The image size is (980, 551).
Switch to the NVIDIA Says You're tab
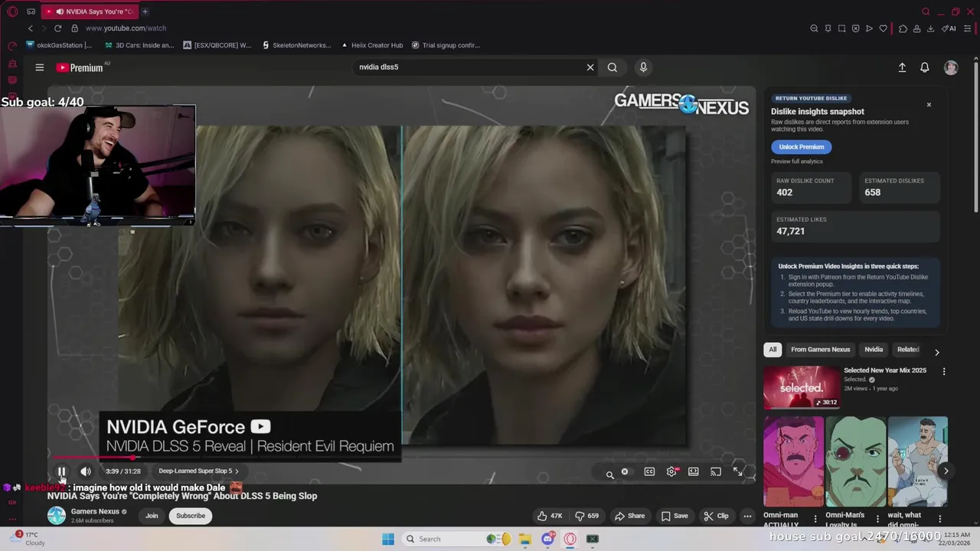point(90,11)
